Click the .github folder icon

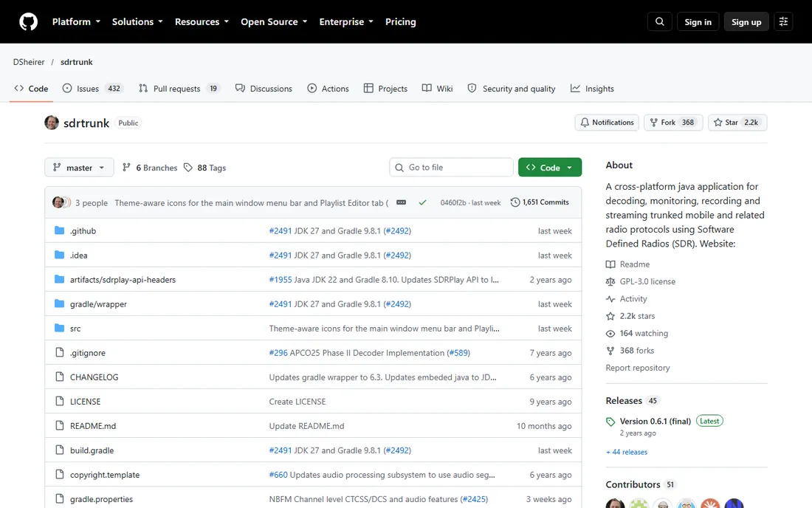60,230
